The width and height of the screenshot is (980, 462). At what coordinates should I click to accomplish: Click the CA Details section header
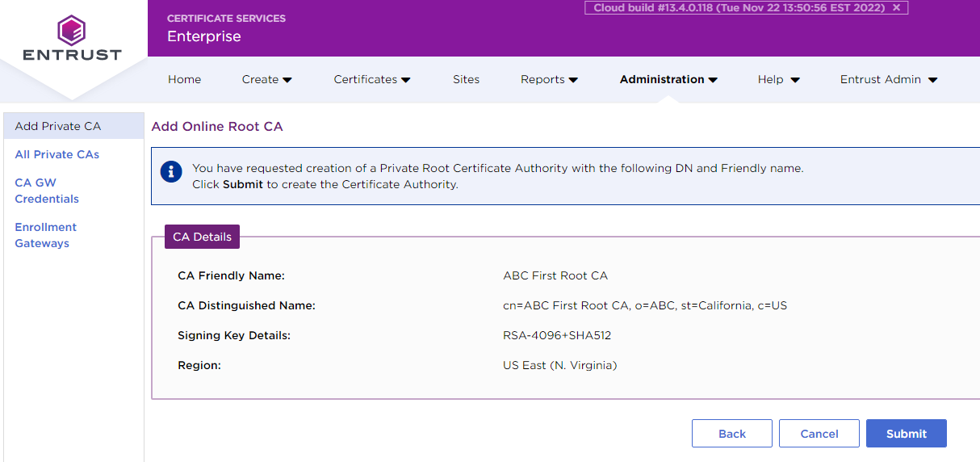click(x=202, y=237)
